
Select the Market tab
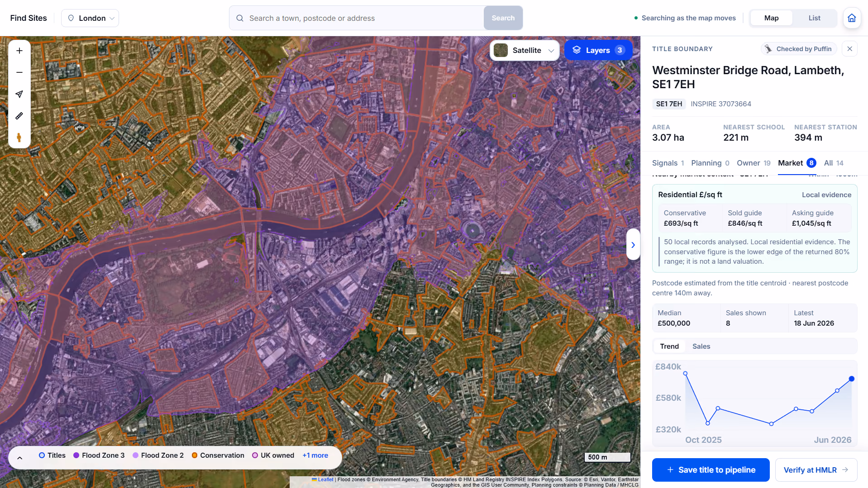pos(797,163)
